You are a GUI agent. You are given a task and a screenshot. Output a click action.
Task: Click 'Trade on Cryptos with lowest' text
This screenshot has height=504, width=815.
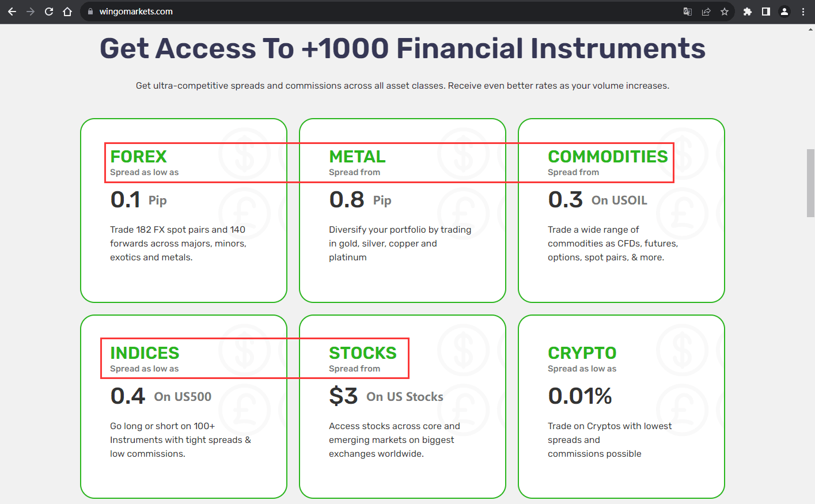[x=609, y=440]
